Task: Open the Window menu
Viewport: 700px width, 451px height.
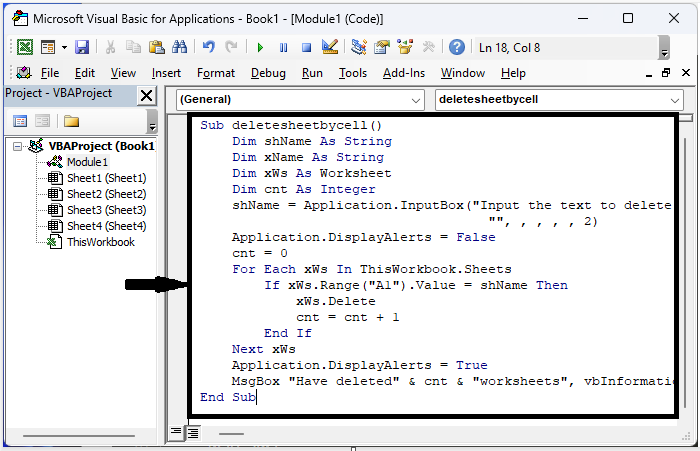Action: (x=463, y=73)
